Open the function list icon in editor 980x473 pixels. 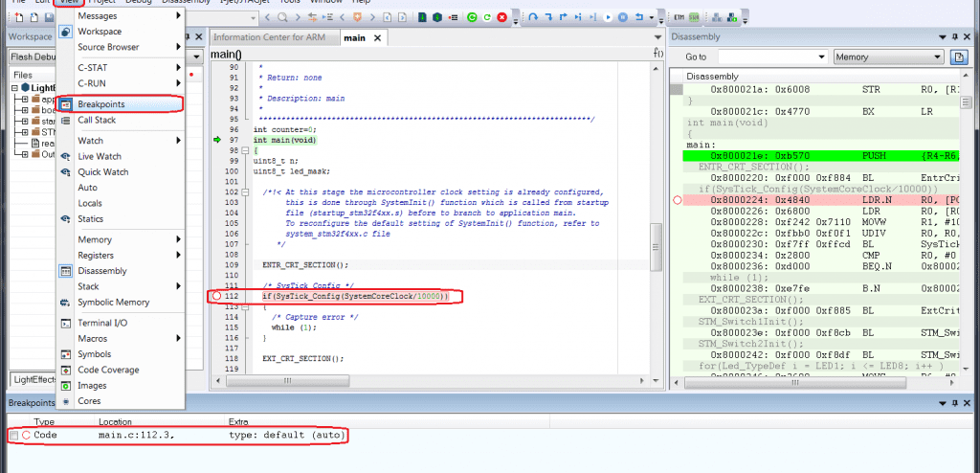pos(657,54)
